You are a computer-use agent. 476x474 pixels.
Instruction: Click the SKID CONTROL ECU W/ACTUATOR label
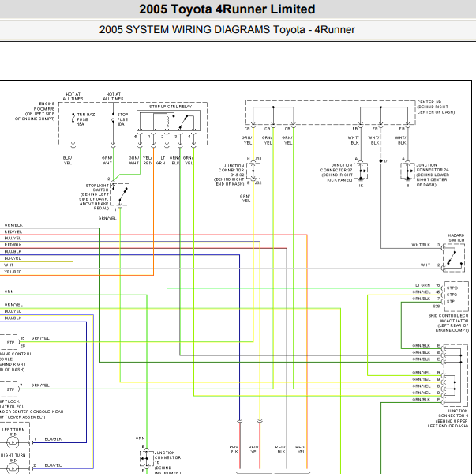tap(448, 323)
